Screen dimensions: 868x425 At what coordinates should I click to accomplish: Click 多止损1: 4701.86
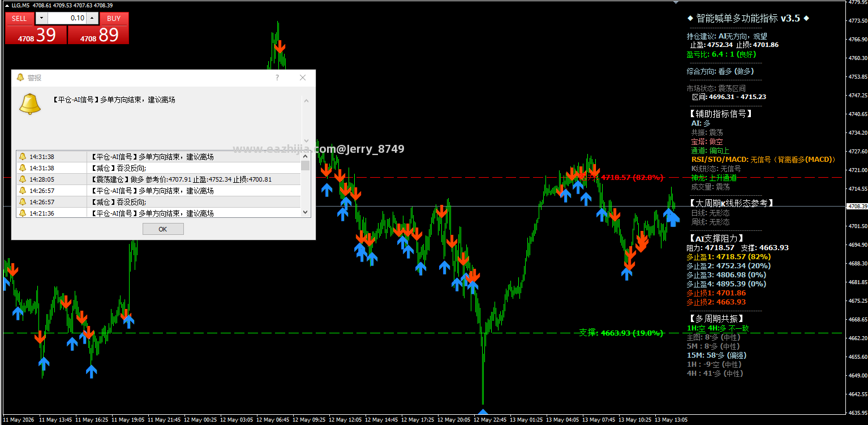point(716,293)
